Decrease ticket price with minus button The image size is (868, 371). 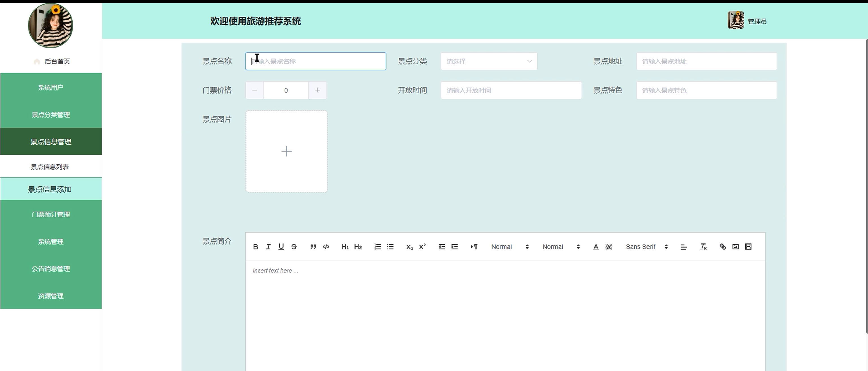click(x=255, y=90)
